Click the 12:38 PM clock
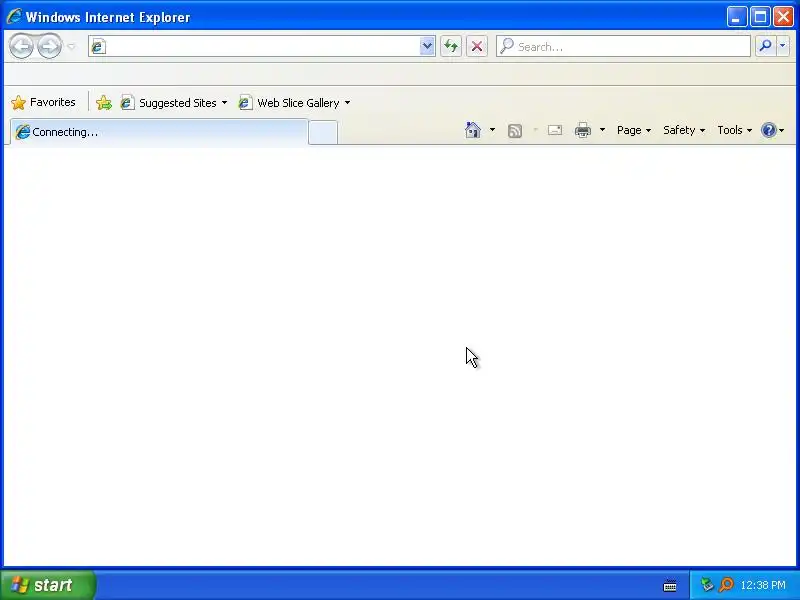 pos(763,585)
